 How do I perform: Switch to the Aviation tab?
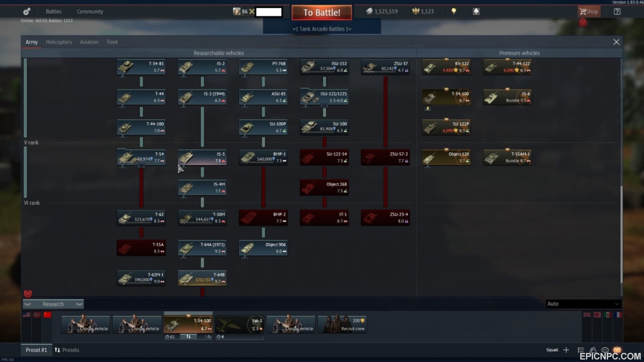89,42
